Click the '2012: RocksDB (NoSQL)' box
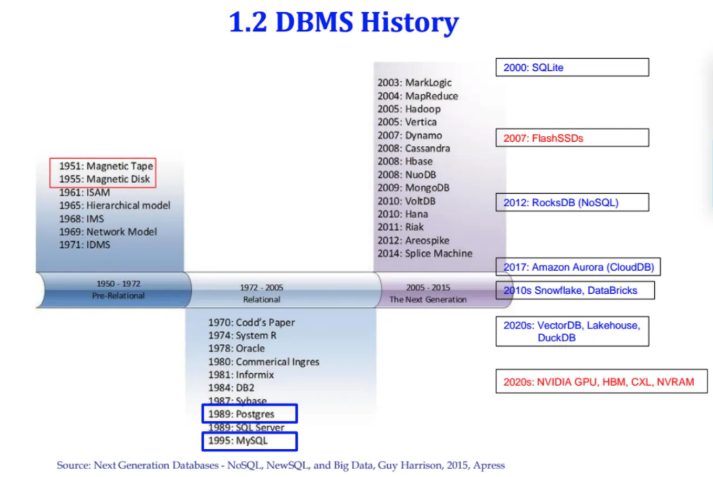The height and width of the screenshot is (477, 713). 572,202
